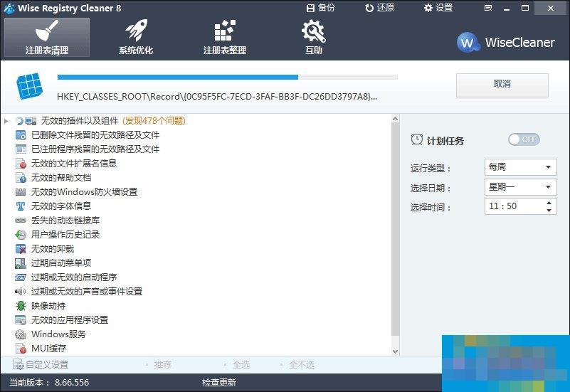The height and width of the screenshot is (392, 570).
Task: Open the 注册表整理 tab
Action: coord(225,38)
